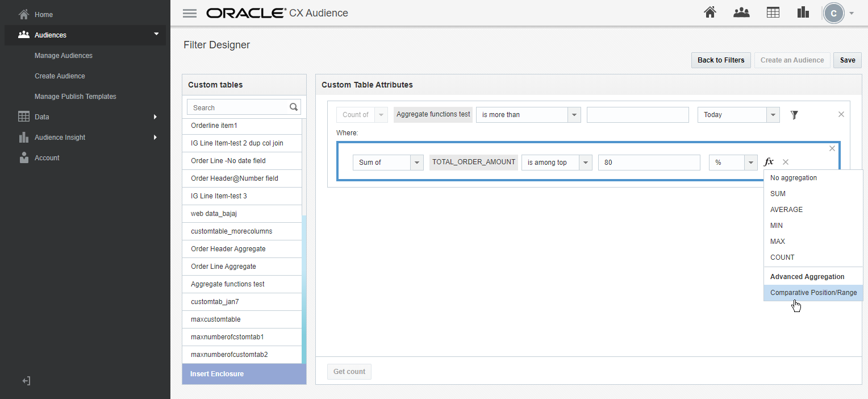Click the fx advanced aggregation icon
868x399 pixels.
pyautogui.click(x=769, y=162)
